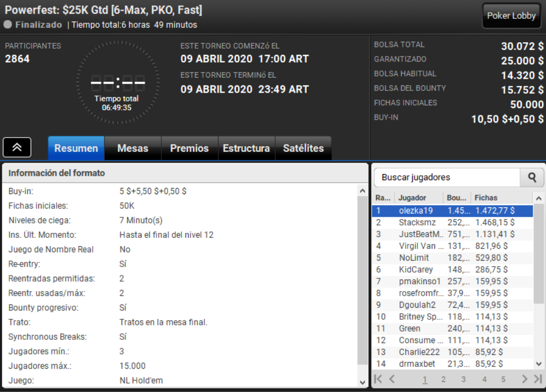Image resolution: width=546 pixels, height=392 pixels.
Task: Click the player list scroll-up arrow
Action: coord(539,198)
